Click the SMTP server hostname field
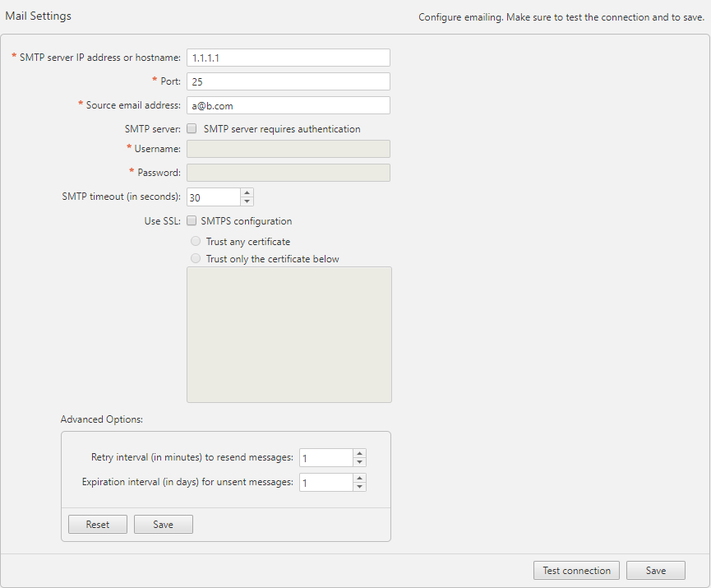711x588 pixels. [288, 58]
